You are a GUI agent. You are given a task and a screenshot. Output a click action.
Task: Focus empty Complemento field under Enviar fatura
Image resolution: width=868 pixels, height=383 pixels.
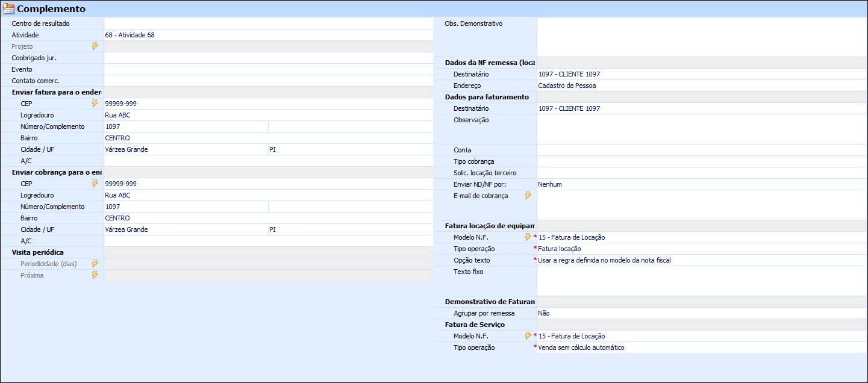[x=351, y=126]
